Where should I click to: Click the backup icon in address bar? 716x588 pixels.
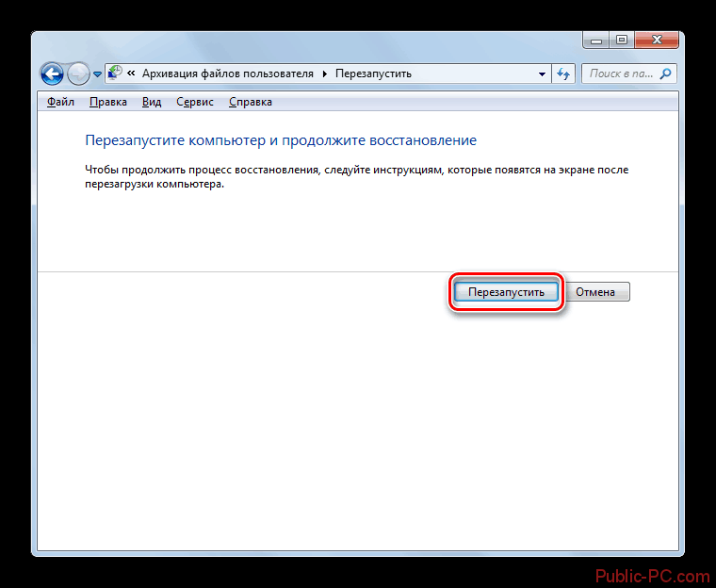(x=115, y=73)
